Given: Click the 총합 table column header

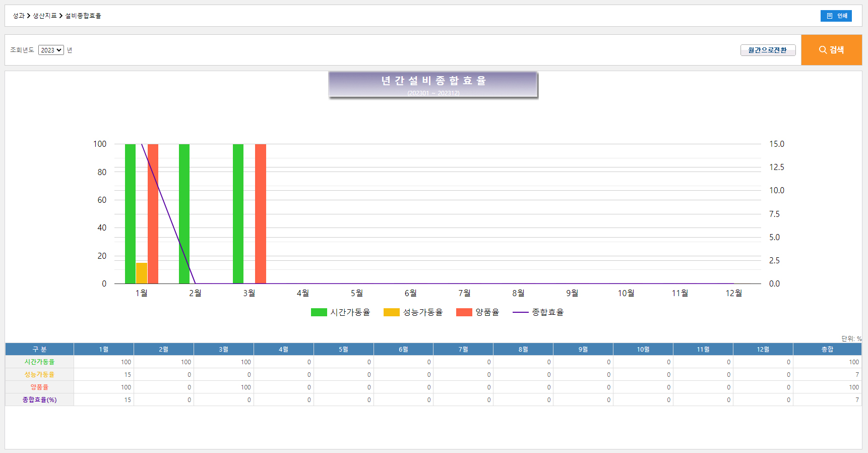Looking at the screenshot, I should [x=827, y=349].
